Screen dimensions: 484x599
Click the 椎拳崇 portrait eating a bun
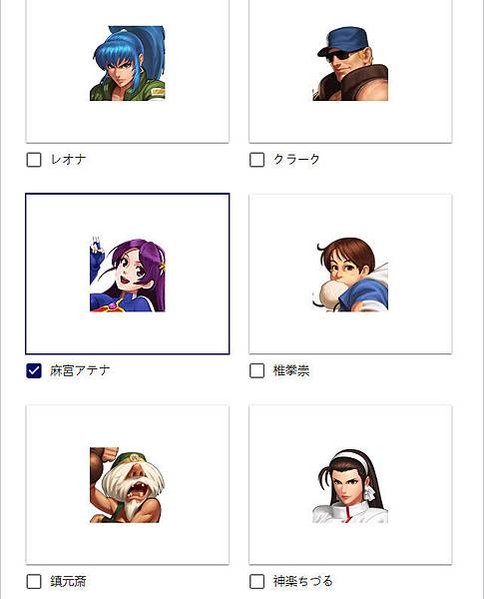pos(350,274)
